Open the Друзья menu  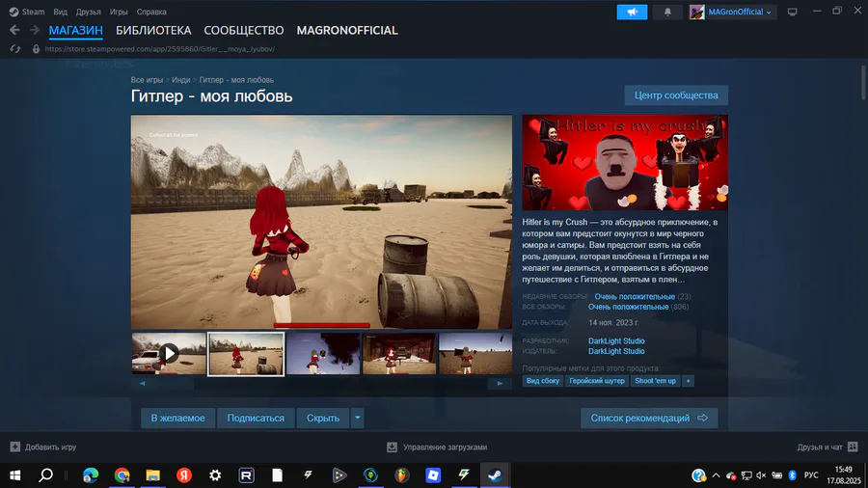(x=88, y=12)
